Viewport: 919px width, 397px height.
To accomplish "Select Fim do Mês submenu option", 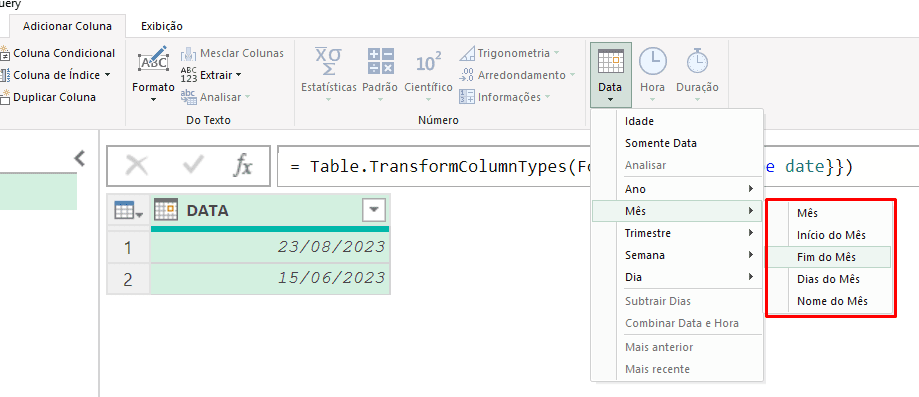I will click(830, 257).
